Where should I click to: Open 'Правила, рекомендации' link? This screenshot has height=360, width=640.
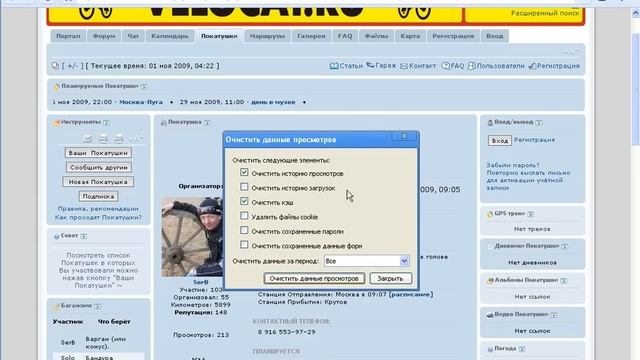coord(98,209)
